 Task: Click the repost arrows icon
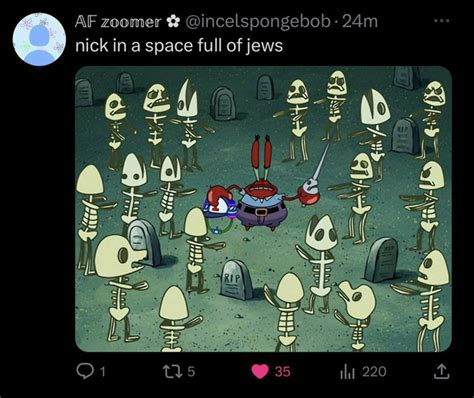coord(172,371)
